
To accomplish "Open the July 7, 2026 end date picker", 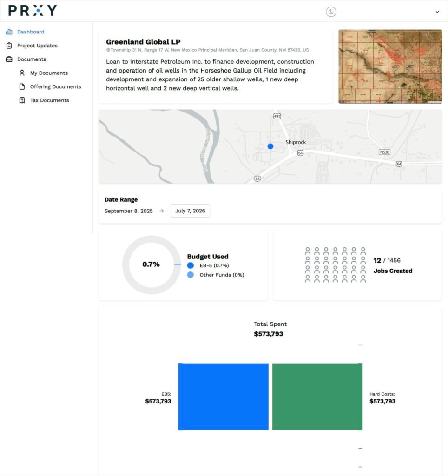I will (x=191, y=211).
